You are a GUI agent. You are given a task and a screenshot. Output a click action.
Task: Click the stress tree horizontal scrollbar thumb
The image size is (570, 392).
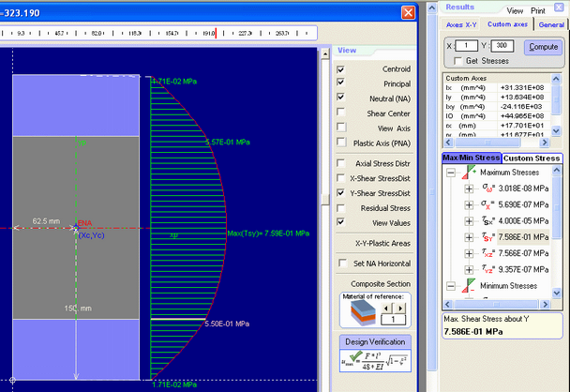tap(496, 304)
